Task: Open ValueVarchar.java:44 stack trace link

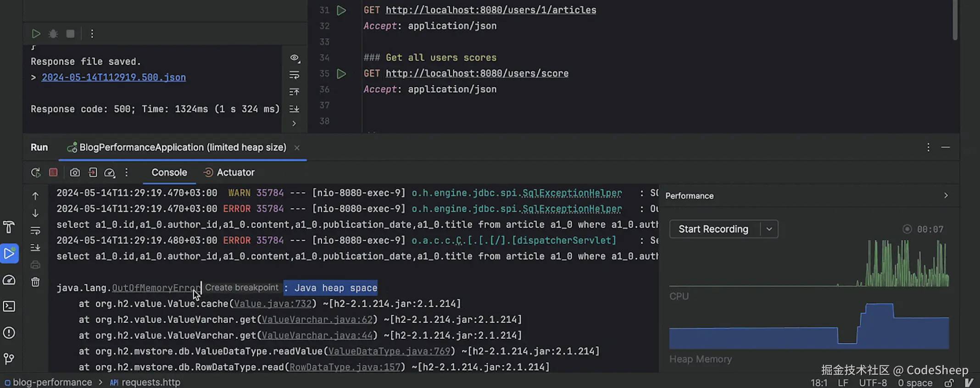Action: point(317,335)
